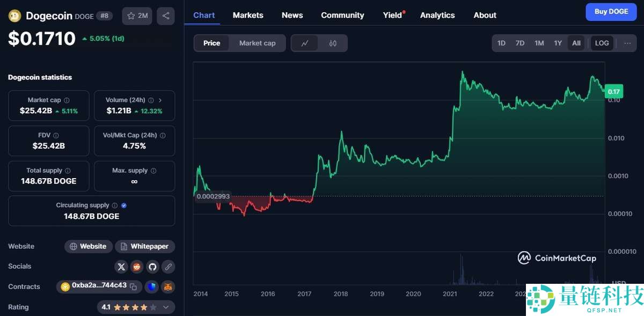Set chart time range to 1Y
The width and height of the screenshot is (644, 316).
558,43
